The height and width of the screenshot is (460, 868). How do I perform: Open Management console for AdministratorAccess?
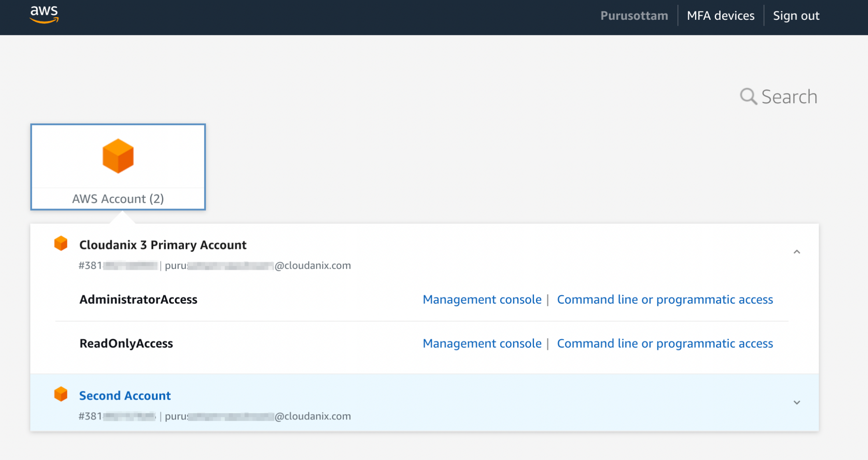pyautogui.click(x=482, y=300)
